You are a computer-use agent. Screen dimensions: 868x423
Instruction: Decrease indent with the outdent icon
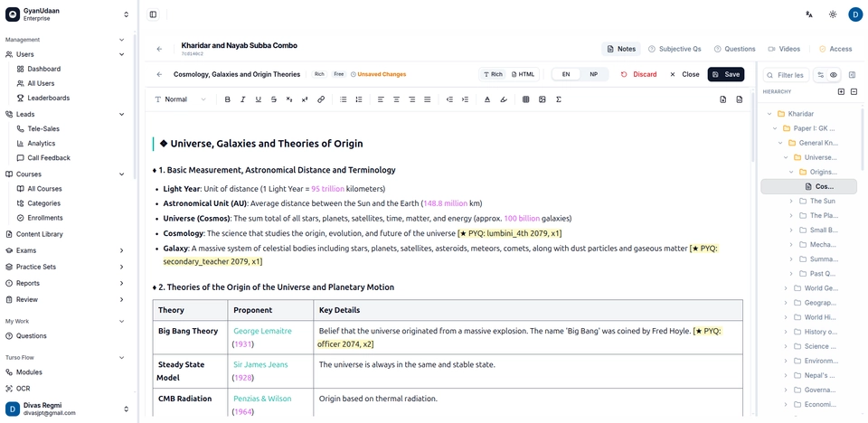click(449, 99)
